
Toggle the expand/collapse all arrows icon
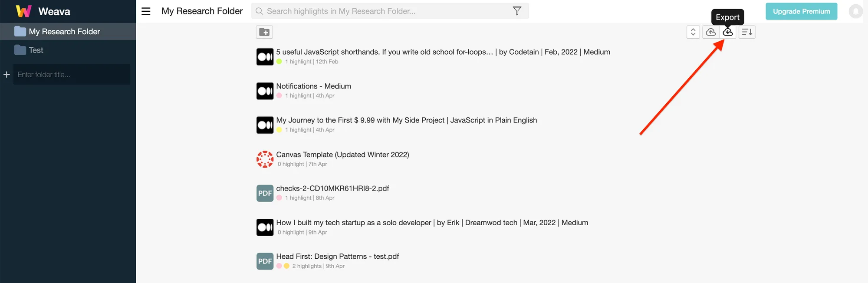pyautogui.click(x=693, y=32)
